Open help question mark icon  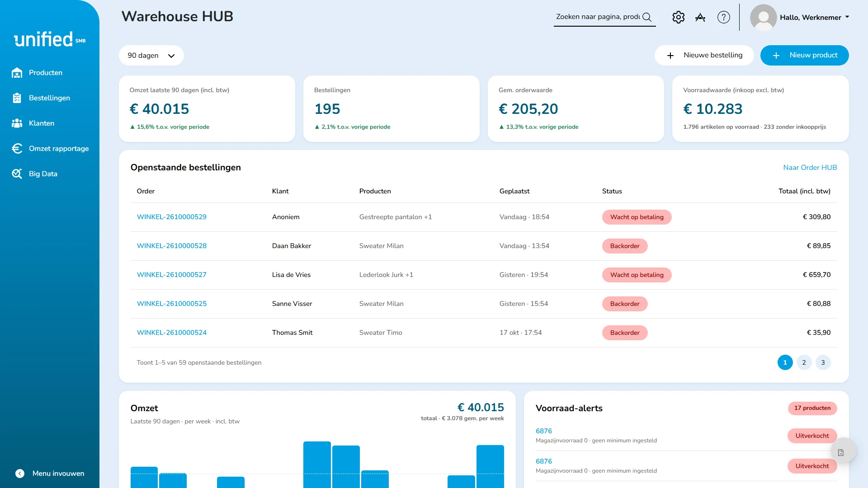coord(724,17)
